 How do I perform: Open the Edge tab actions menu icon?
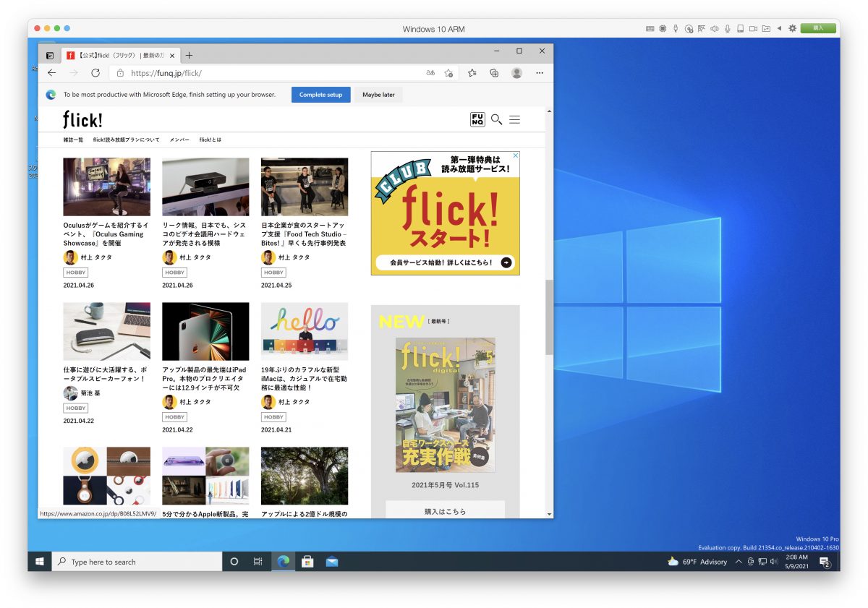[x=50, y=55]
